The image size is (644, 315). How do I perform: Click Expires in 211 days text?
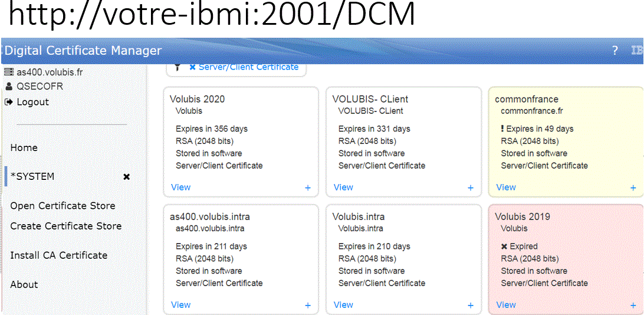pyautogui.click(x=212, y=247)
